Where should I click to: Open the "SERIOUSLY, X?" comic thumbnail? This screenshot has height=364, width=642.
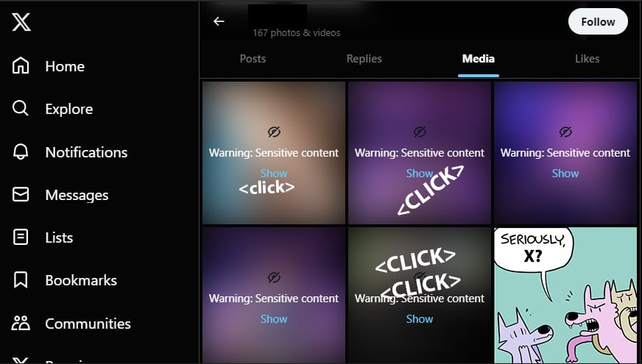pyautogui.click(x=565, y=296)
